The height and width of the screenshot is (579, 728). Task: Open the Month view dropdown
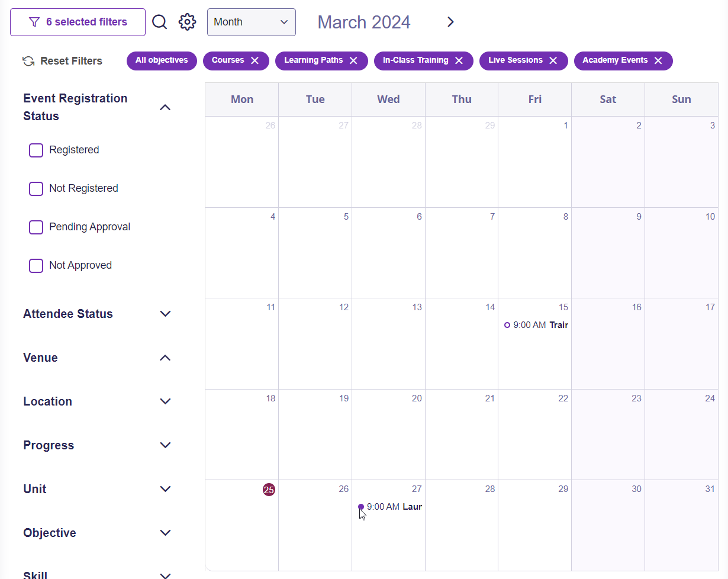point(251,22)
